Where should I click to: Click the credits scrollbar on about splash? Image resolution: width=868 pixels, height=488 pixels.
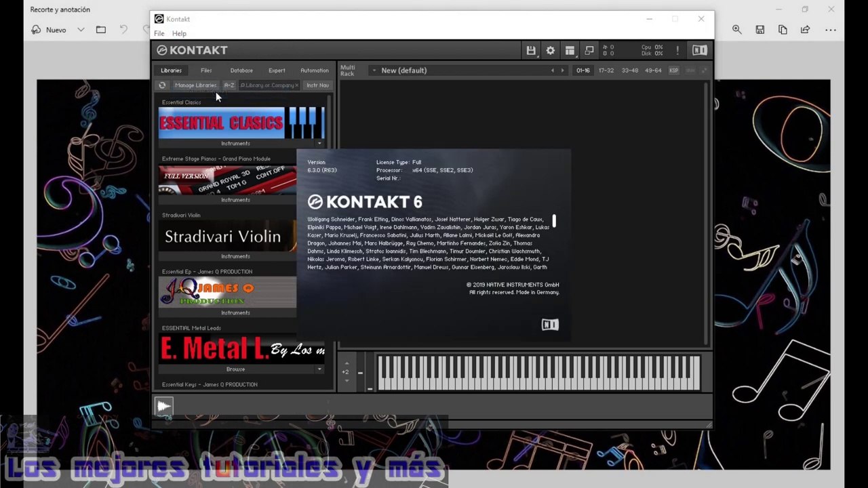point(554,221)
